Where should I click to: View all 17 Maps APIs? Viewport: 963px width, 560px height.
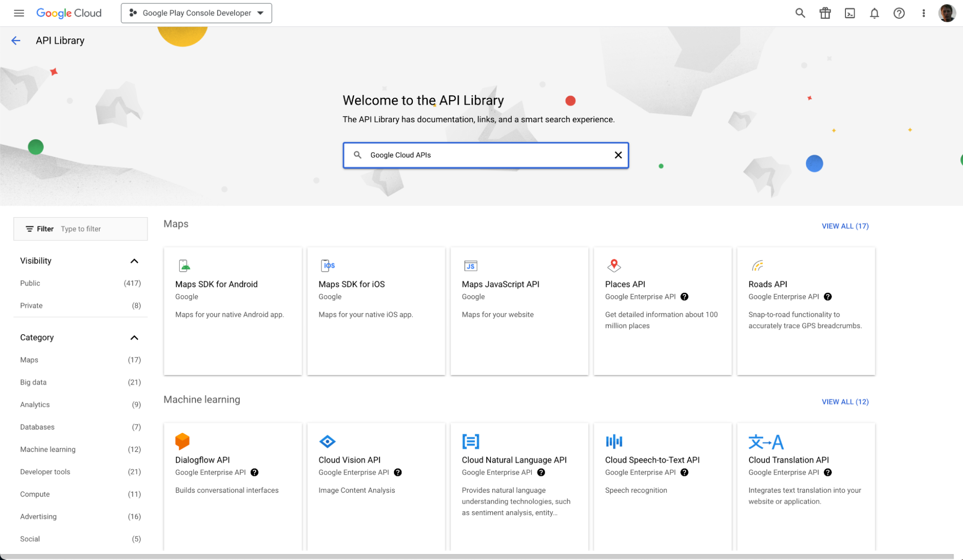pos(845,226)
